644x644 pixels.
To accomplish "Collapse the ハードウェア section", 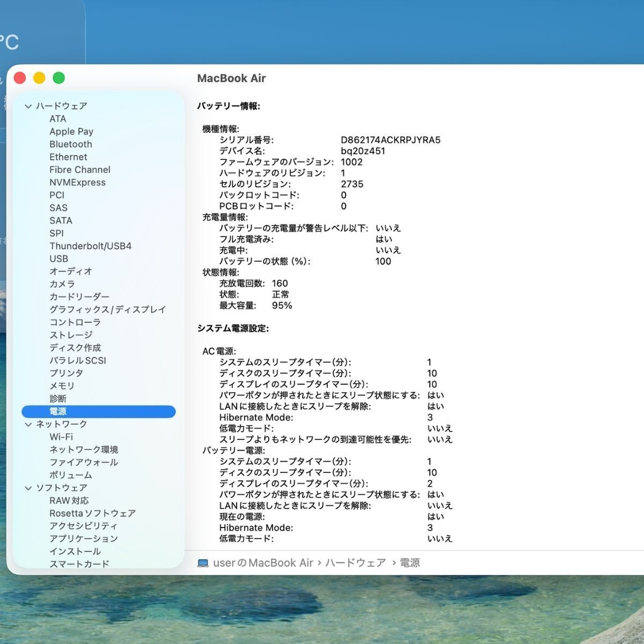I will (27, 106).
